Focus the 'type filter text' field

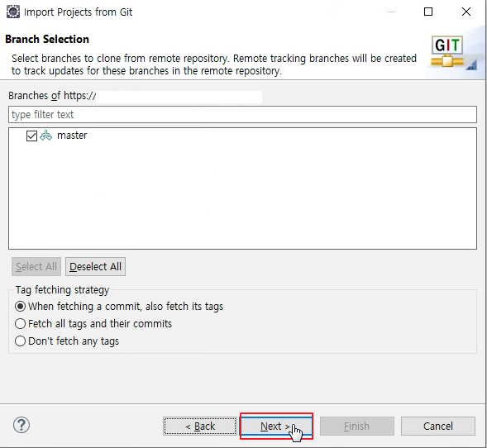click(x=242, y=115)
